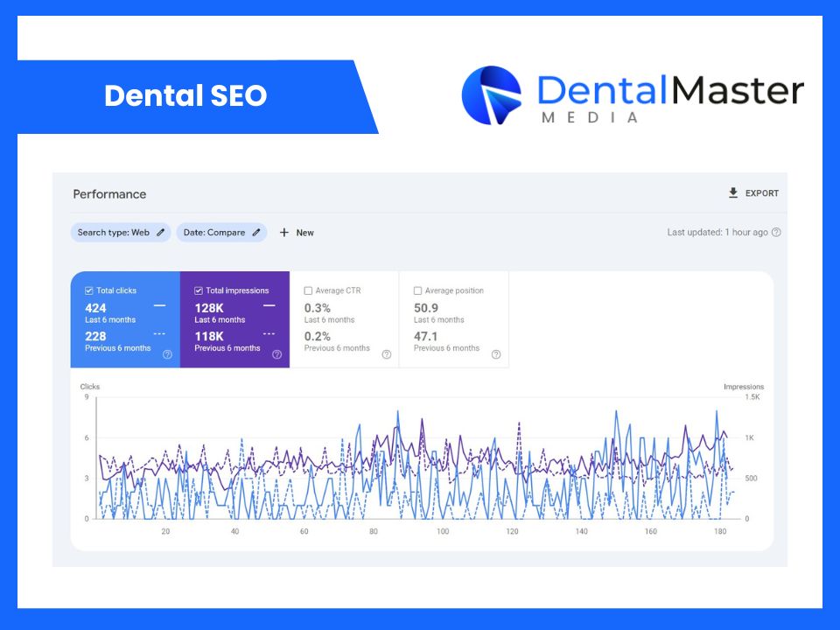Click the 100 tick on the x-axis
Screen dimensions: 840x630
point(443,531)
